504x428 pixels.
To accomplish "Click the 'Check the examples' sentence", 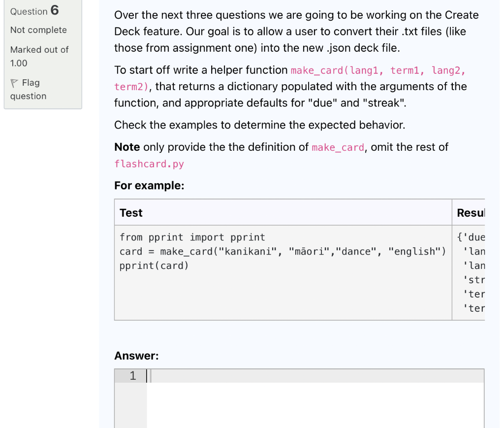I will [x=258, y=125].
